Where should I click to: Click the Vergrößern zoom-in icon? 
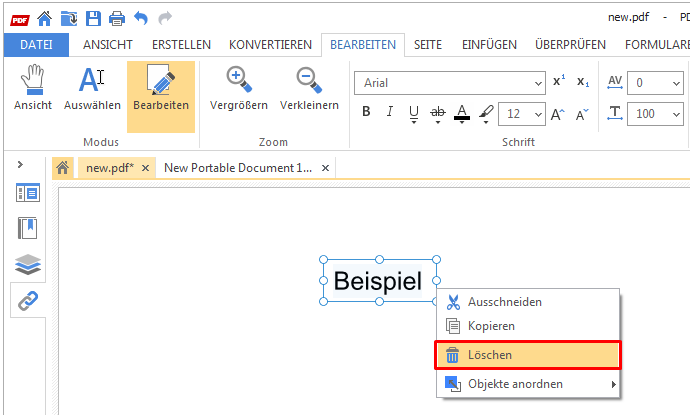238,80
